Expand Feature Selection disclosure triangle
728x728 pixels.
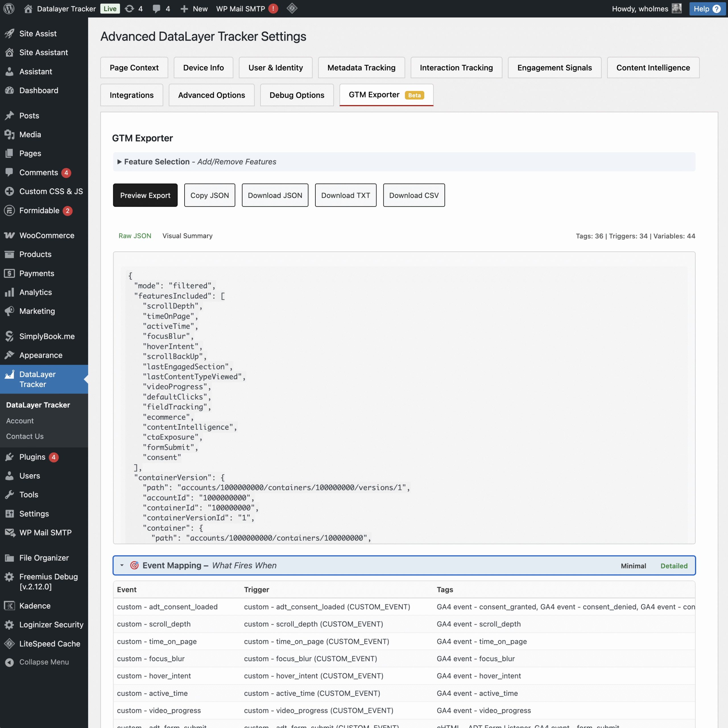tap(119, 162)
